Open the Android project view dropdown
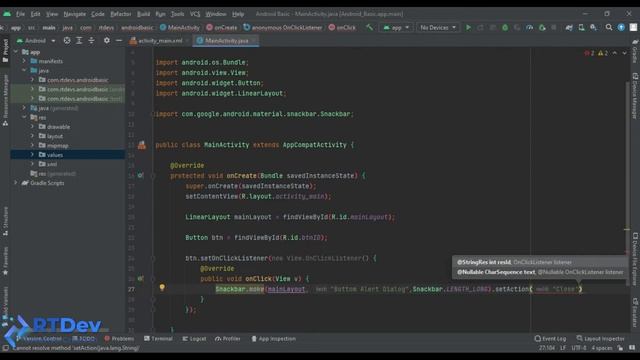Image resolution: width=640 pixels, height=360 pixels. (x=36, y=40)
